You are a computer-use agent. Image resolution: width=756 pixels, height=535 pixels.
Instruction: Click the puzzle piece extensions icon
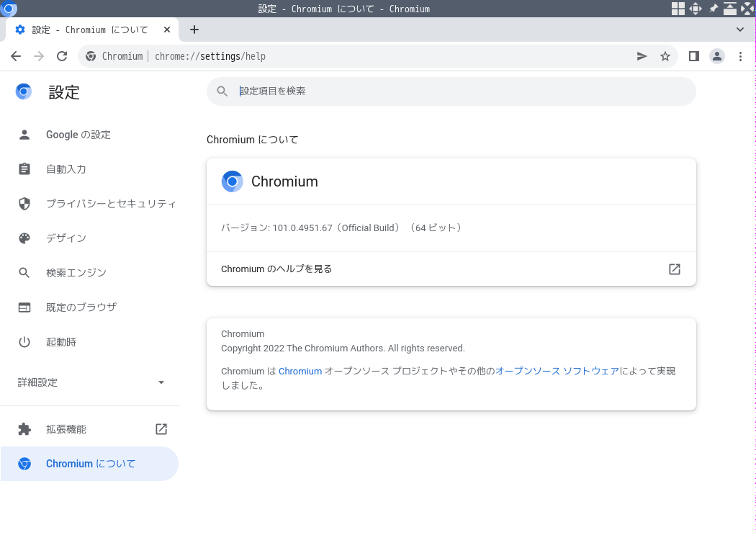click(24, 429)
